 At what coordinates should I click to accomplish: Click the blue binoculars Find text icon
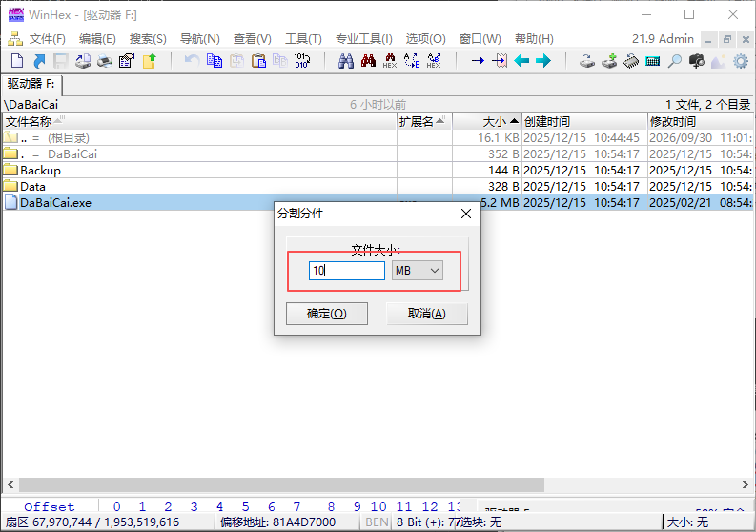point(346,61)
